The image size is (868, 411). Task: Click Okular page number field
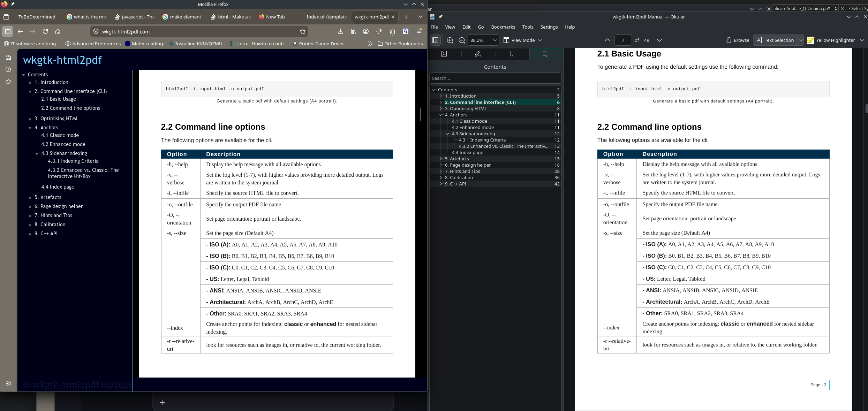click(x=623, y=40)
